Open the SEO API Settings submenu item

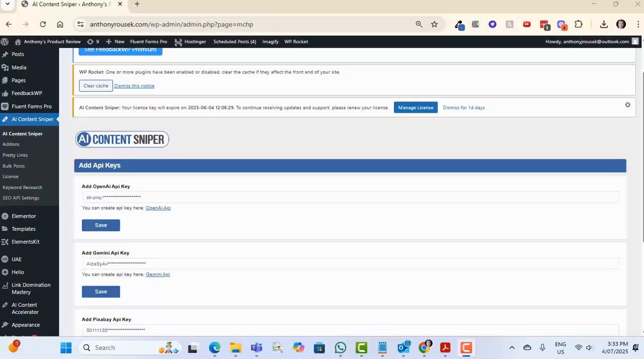(21, 198)
